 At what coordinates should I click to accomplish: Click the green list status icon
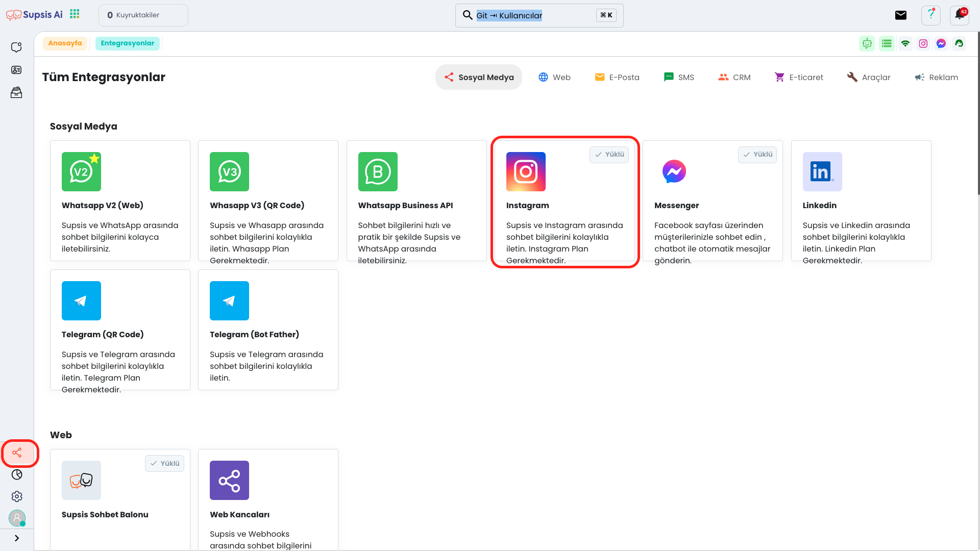[887, 44]
